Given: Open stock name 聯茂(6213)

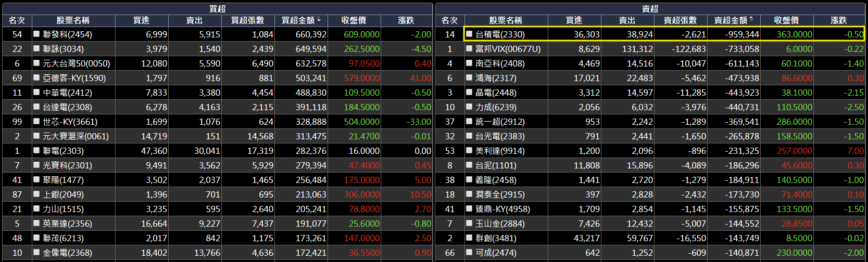Looking at the screenshot, I should click(64, 238).
